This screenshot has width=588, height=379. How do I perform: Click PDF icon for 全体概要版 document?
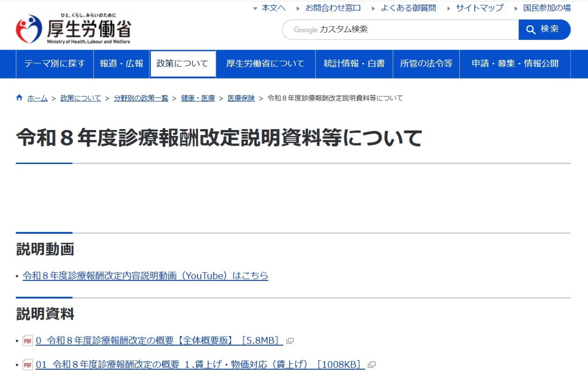coord(28,341)
